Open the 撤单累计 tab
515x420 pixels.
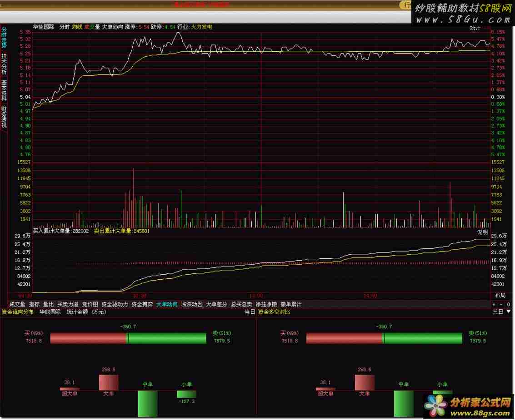[x=290, y=304]
